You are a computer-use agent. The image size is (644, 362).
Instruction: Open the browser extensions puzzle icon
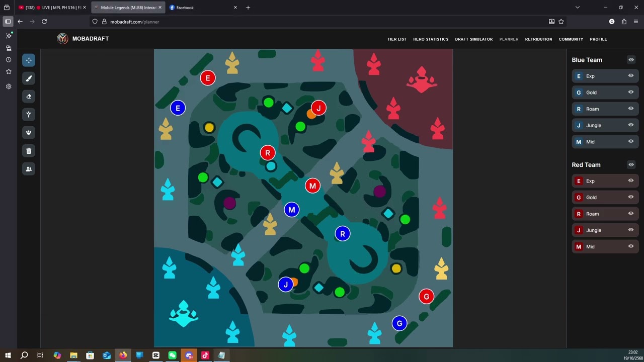[x=624, y=22]
